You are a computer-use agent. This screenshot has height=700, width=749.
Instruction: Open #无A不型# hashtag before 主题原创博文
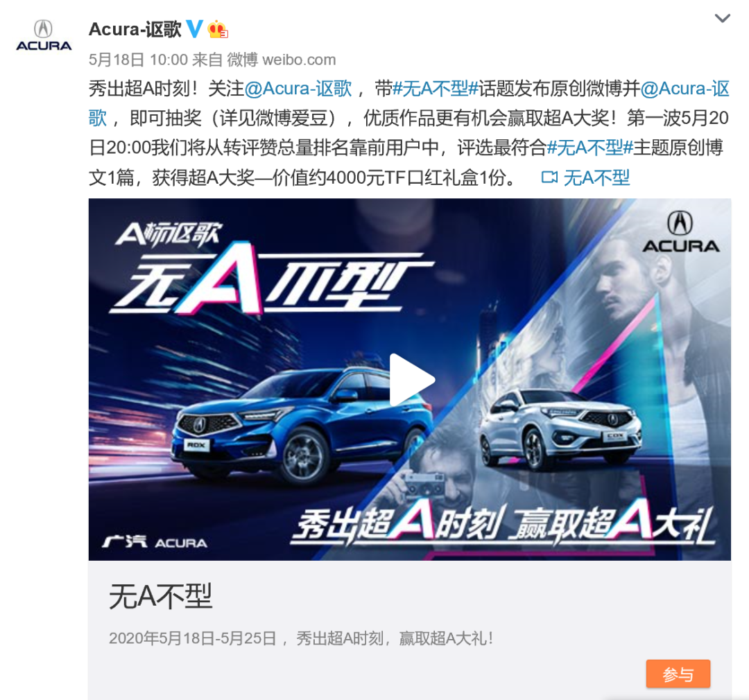589,148
